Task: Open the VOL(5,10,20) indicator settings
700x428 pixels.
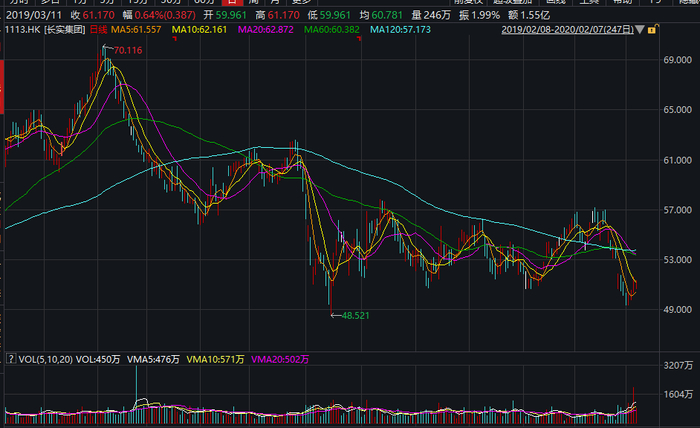Action: (38, 359)
